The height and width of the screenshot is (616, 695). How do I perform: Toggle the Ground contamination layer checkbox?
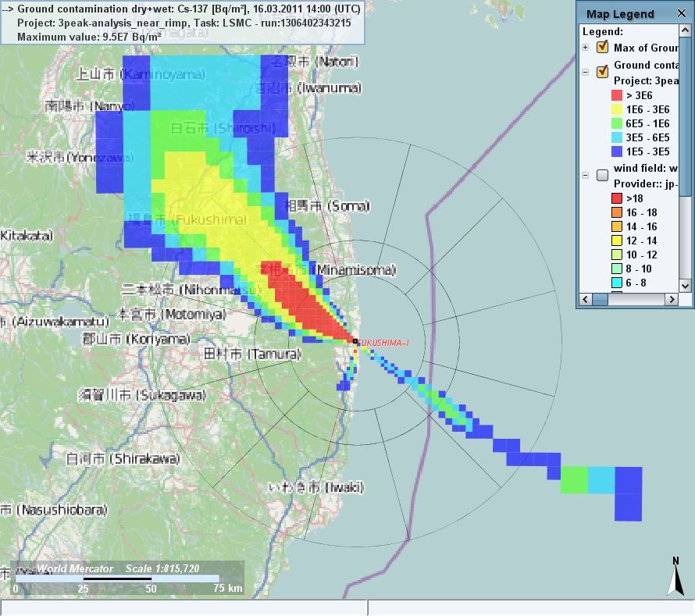pyautogui.click(x=602, y=71)
